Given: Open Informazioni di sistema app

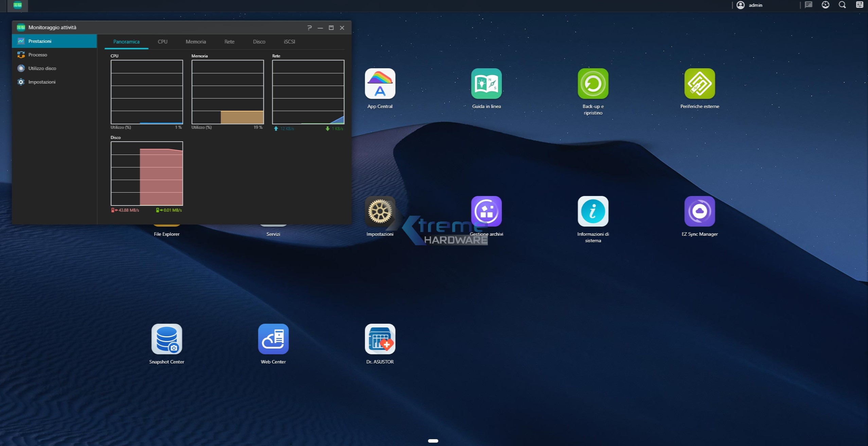Looking at the screenshot, I should 593,211.
